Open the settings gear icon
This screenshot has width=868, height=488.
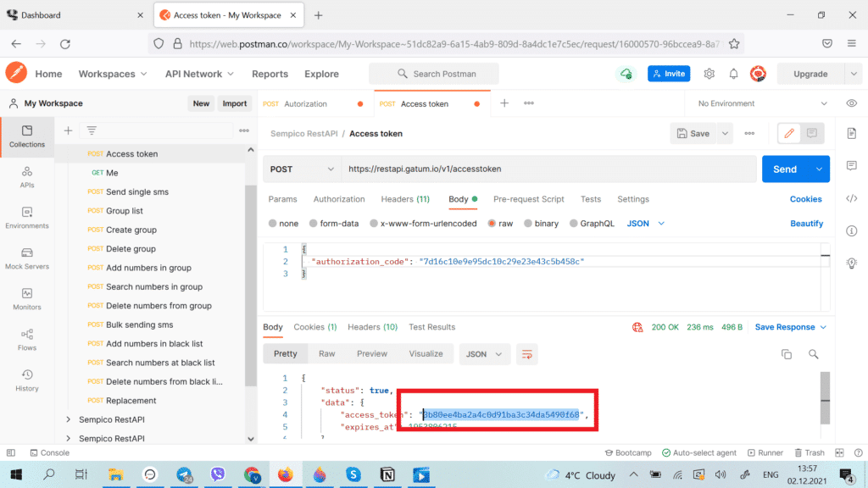click(709, 74)
